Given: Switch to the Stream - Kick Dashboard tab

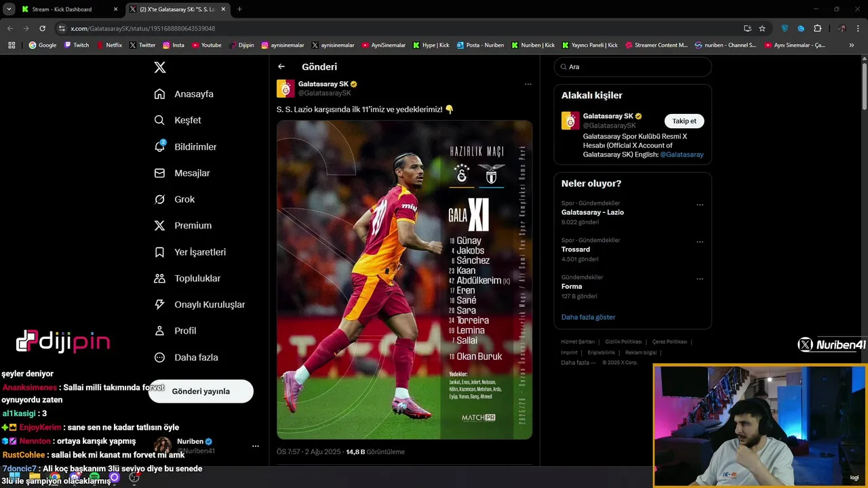Looking at the screenshot, I should [x=68, y=9].
